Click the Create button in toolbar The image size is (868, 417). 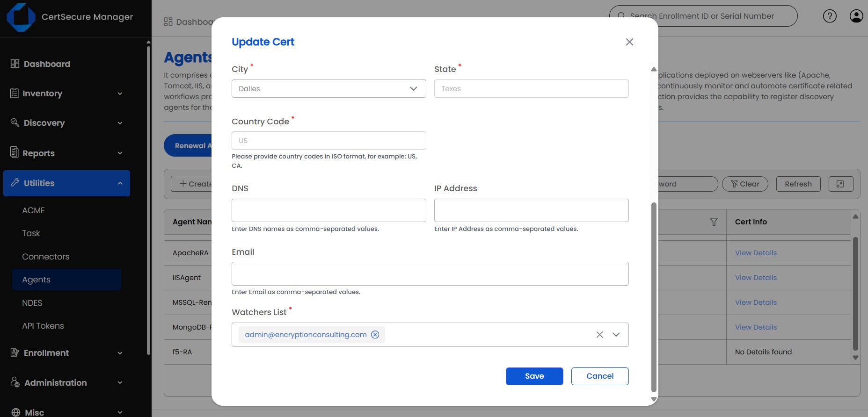pos(192,184)
